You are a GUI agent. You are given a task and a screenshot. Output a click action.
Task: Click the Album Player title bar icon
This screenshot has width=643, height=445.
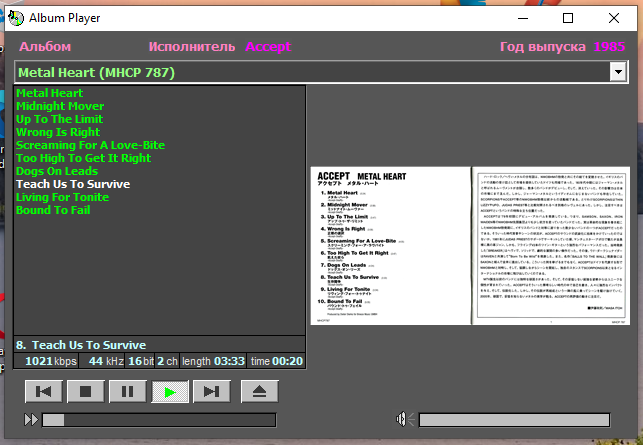16,18
